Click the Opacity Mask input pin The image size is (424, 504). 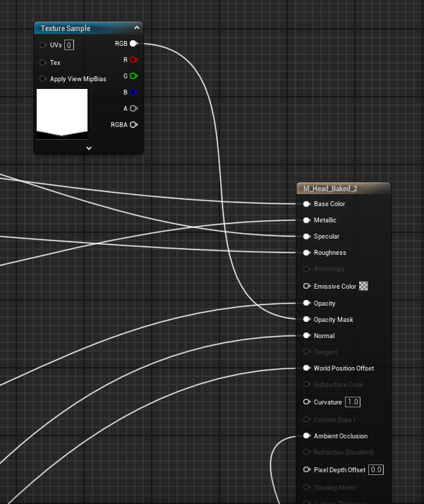pos(306,320)
